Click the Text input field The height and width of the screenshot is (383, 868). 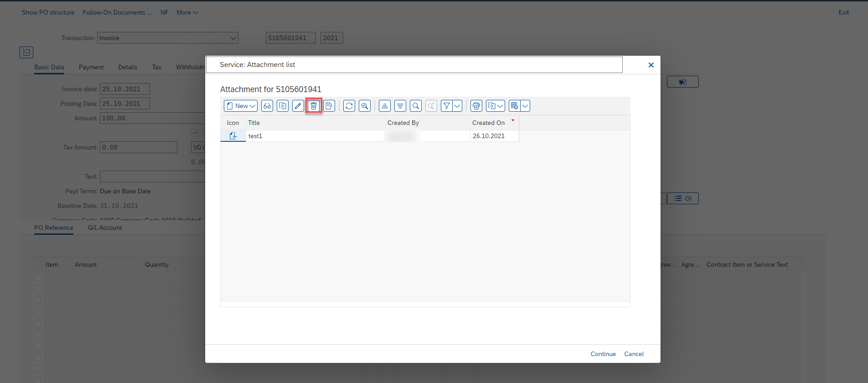pyautogui.click(x=152, y=176)
